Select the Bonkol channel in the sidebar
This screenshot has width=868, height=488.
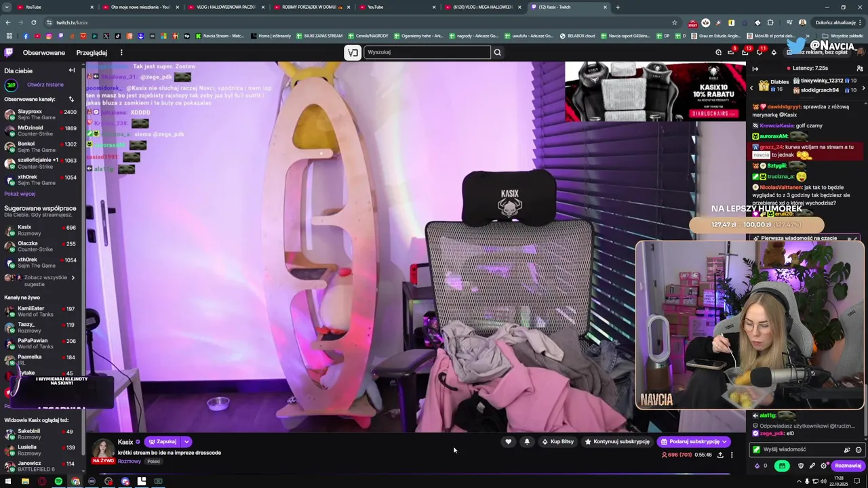pos(41,146)
